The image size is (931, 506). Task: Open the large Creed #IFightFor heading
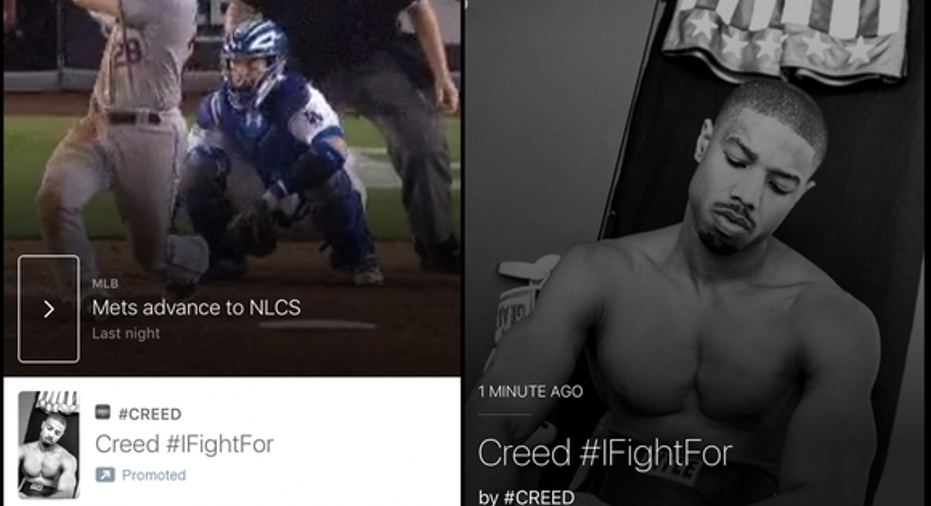pyautogui.click(x=605, y=453)
